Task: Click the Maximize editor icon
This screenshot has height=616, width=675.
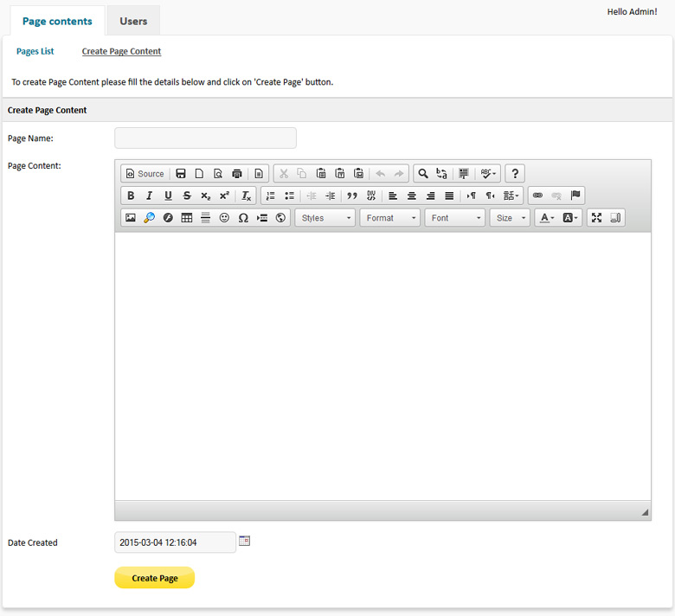Action: coord(596,218)
